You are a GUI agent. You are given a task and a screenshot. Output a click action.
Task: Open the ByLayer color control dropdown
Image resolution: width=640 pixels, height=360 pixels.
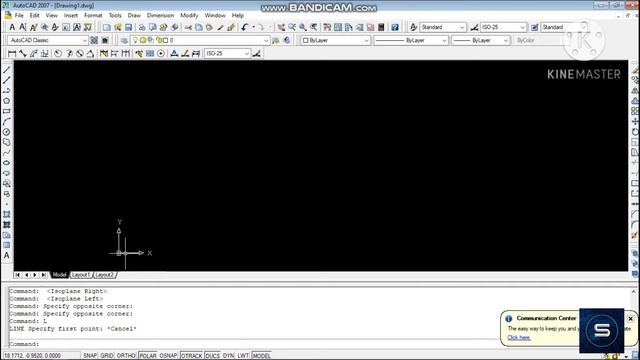[336, 40]
